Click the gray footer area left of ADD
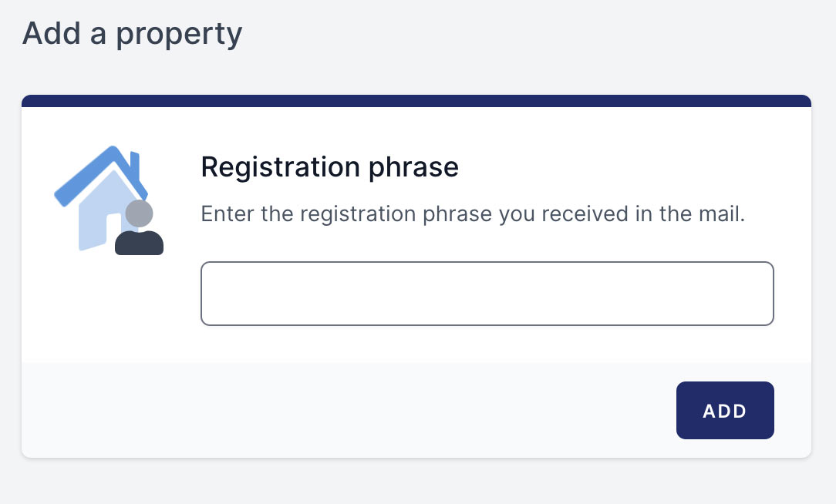This screenshot has height=504, width=836. click(x=347, y=410)
